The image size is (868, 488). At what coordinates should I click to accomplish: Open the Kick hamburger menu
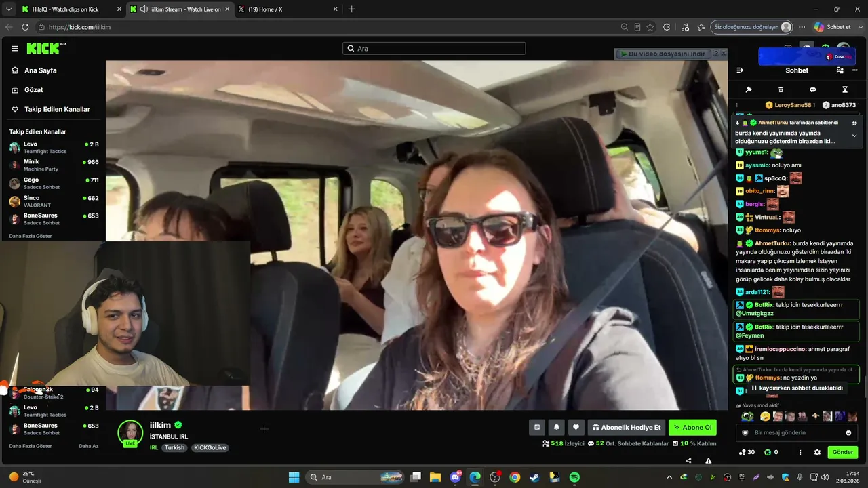click(x=15, y=48)
